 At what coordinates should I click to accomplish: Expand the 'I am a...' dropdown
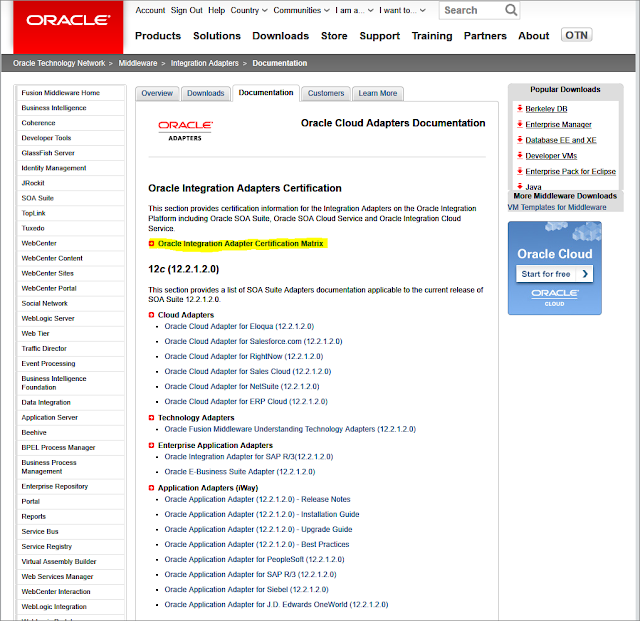click(x=354, y=10)
